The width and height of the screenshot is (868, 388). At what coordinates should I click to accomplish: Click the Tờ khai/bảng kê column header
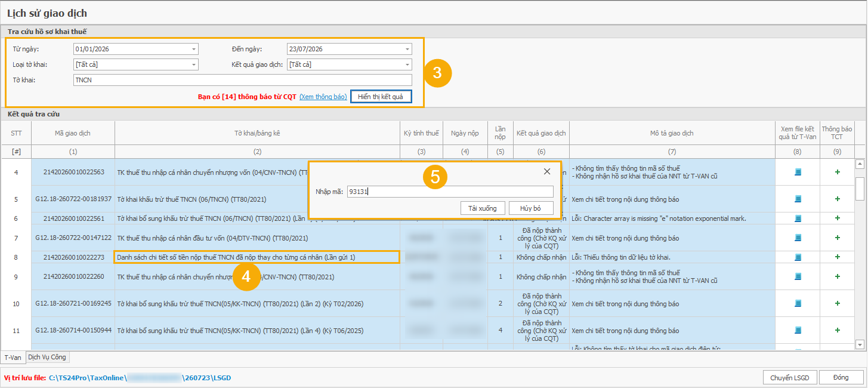pos(258,133)
